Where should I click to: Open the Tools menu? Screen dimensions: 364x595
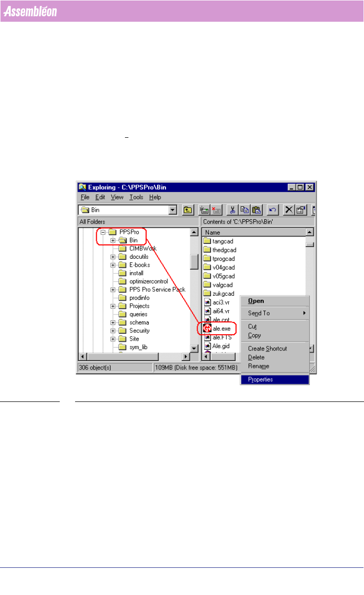[136, 197]
